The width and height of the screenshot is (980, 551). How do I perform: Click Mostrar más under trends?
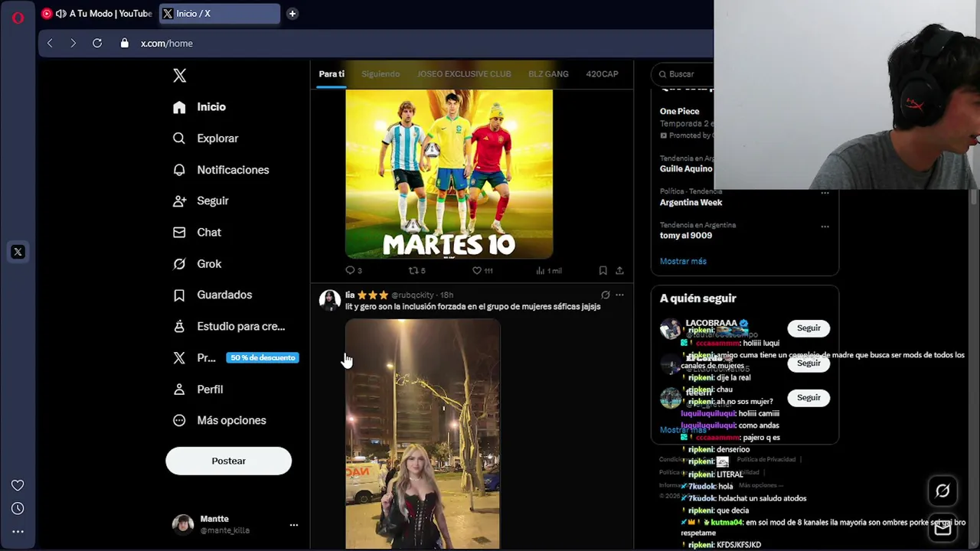coord(683,262)
